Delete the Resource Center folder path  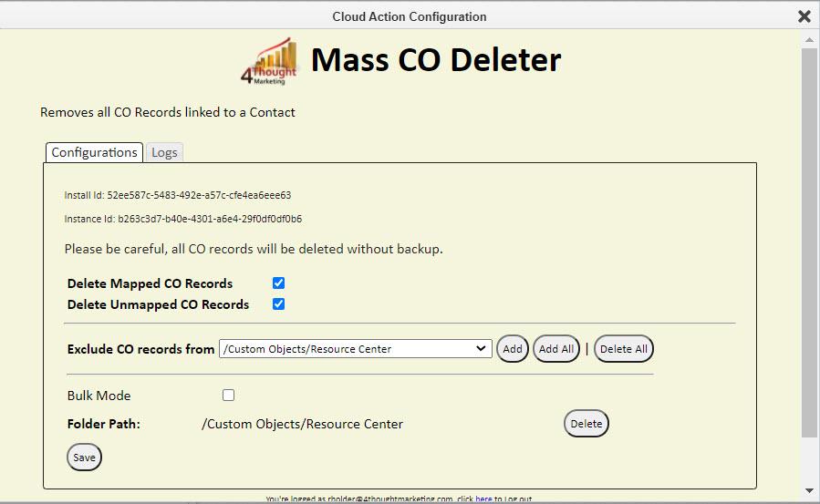click(586, 424)
